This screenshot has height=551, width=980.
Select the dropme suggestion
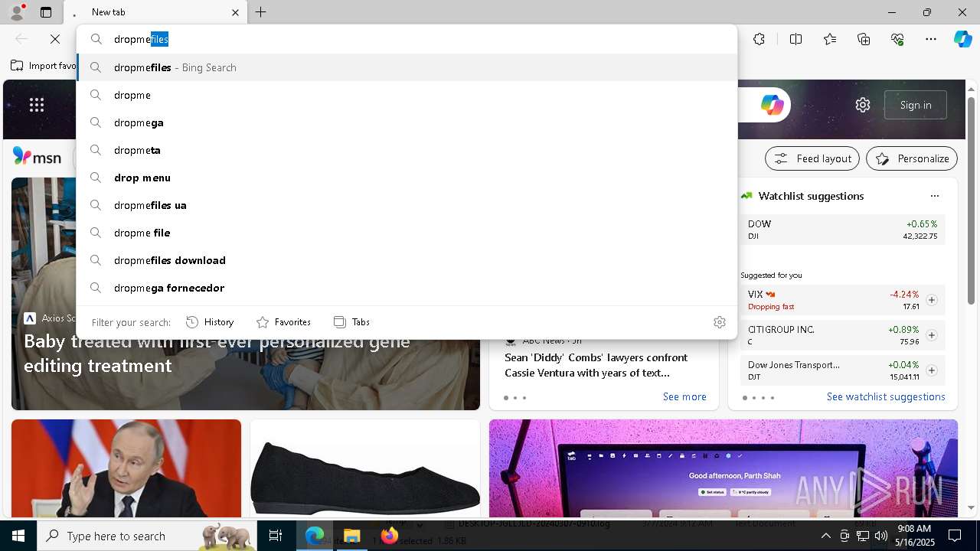407,95
